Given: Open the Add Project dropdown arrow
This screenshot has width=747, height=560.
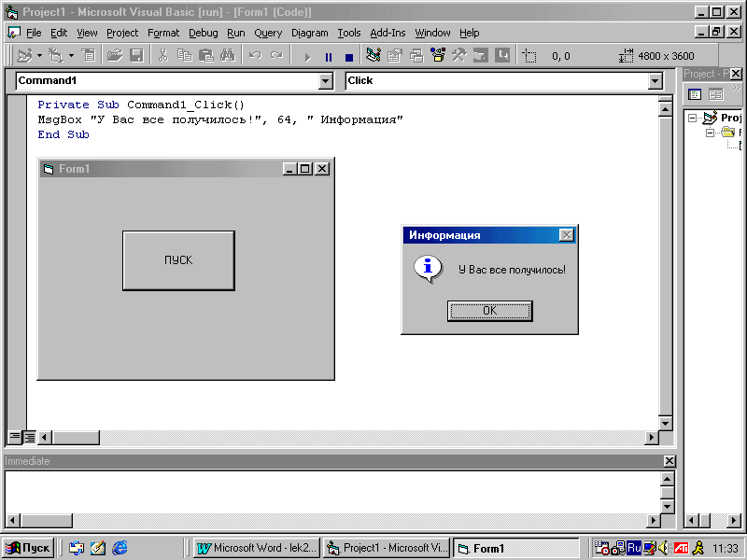Looking at the screenshot, I should coord(39,56).
